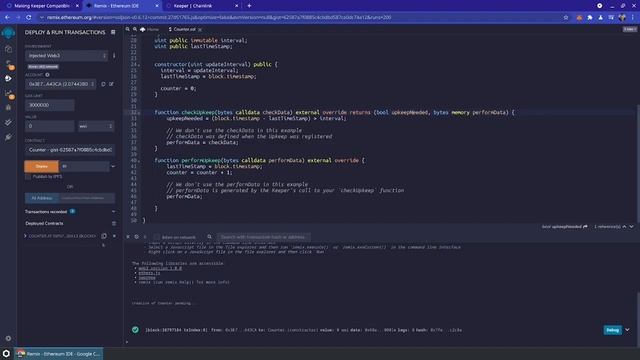Screen dimensions: 640x360
Task: Open ethers.js library link
Action: click(x=149, y=273)
